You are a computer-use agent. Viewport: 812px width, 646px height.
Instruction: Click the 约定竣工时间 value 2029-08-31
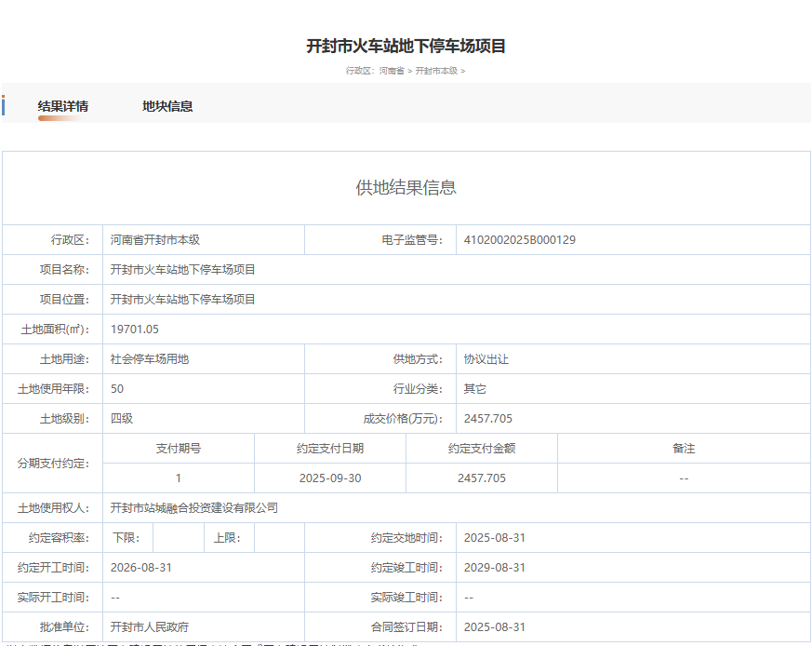495,568
